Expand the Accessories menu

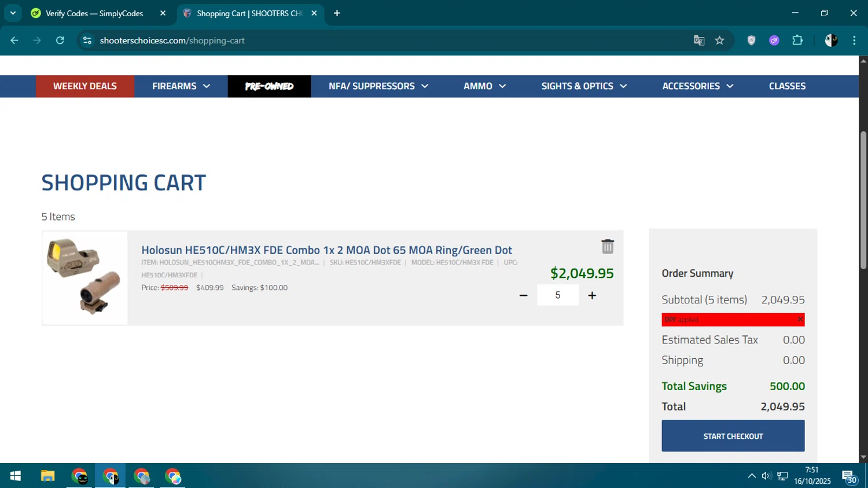pos(698,86)
